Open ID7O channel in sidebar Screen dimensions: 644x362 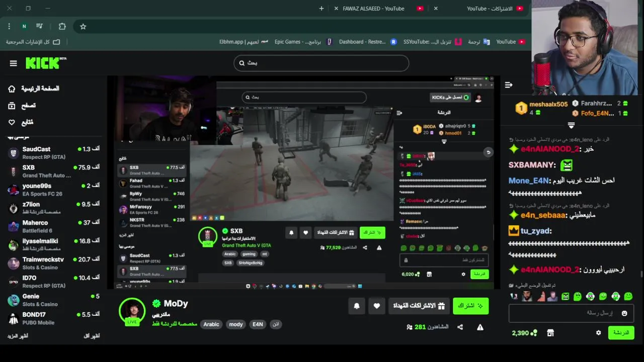(x=53, y=282)
